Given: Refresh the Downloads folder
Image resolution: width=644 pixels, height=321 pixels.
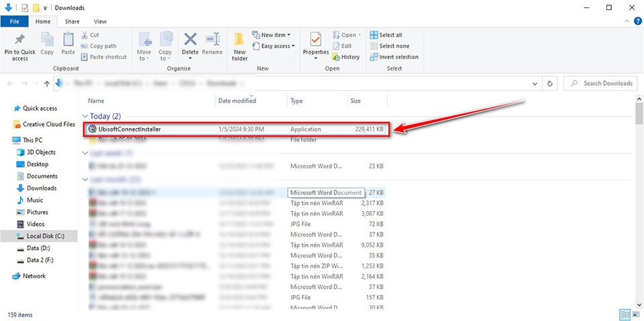Looking at the screenshot, I should click(x=549, y=84).
